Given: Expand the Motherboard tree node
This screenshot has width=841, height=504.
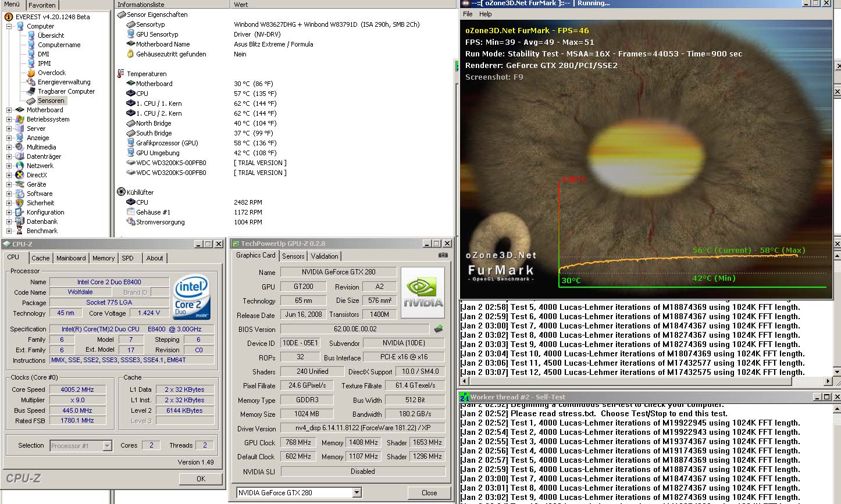Looking at the screenshot, I should (x=9, y=110).
